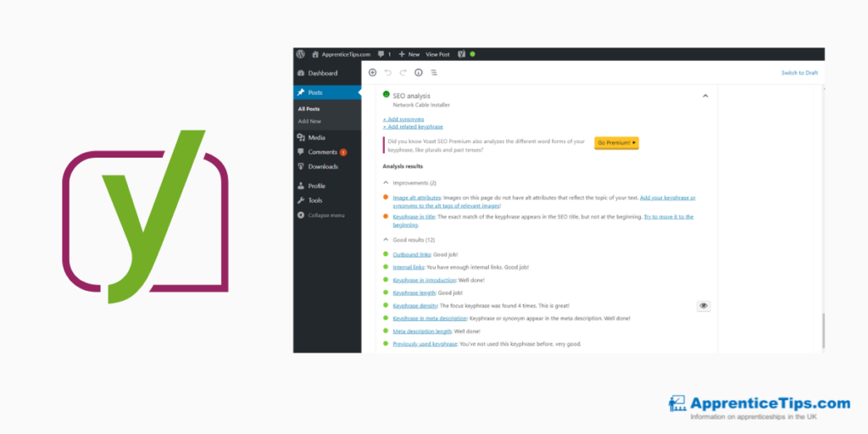Collapse the admin sidebar menu

tap(321, 215)
